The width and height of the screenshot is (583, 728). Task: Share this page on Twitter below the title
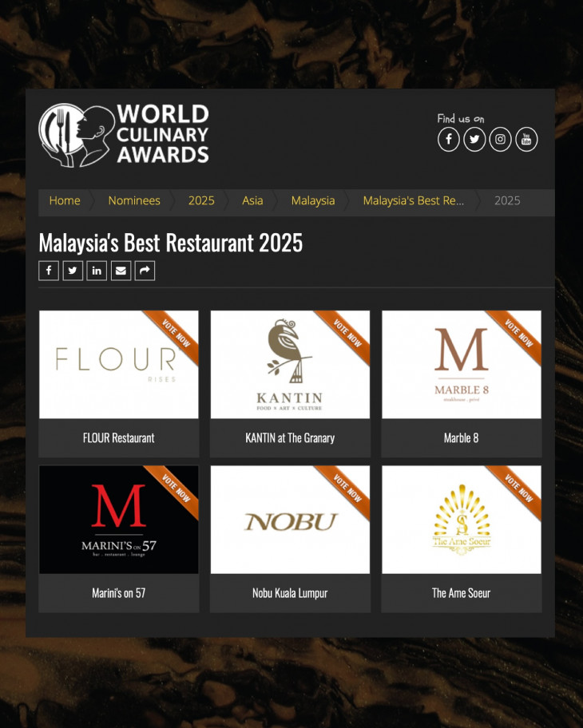pyautogui.click(x=73, y=271)
